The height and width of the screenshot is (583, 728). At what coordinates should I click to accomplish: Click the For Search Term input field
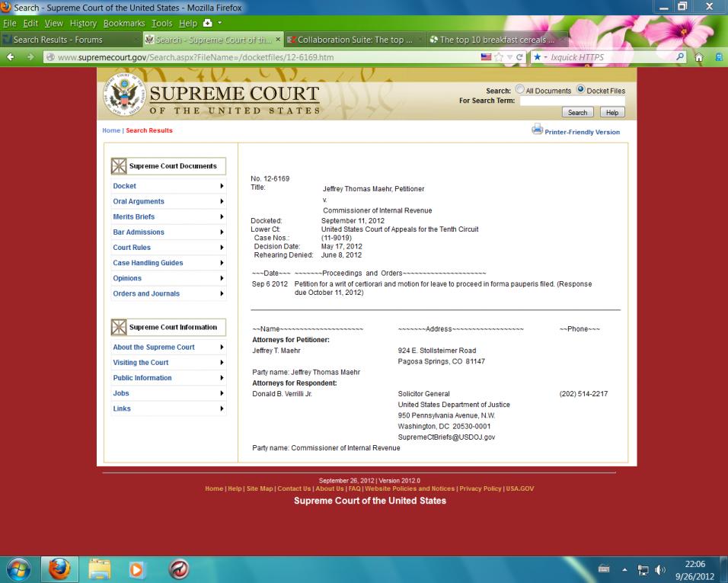pyautogui.click(x=571, y=101)
